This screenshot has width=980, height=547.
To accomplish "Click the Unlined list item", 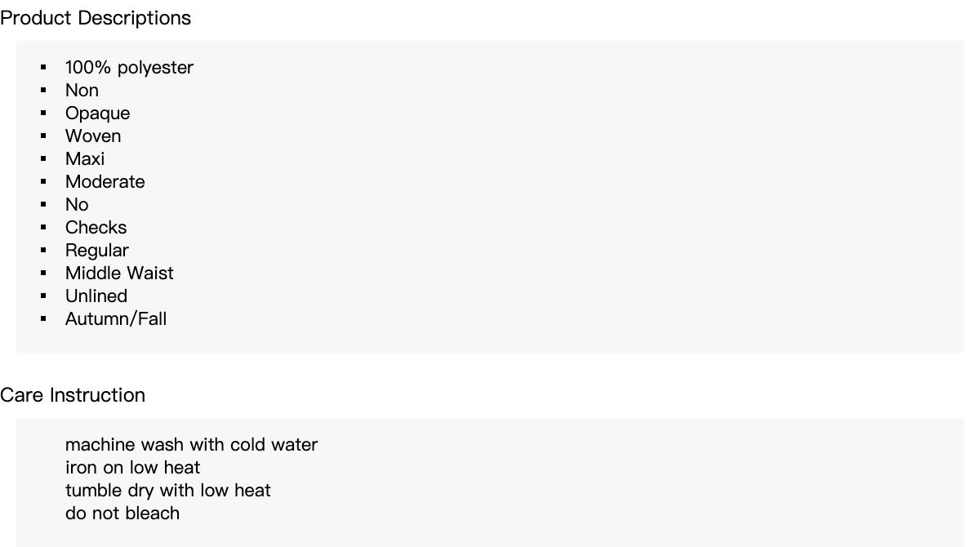I will tap(96, 296).
